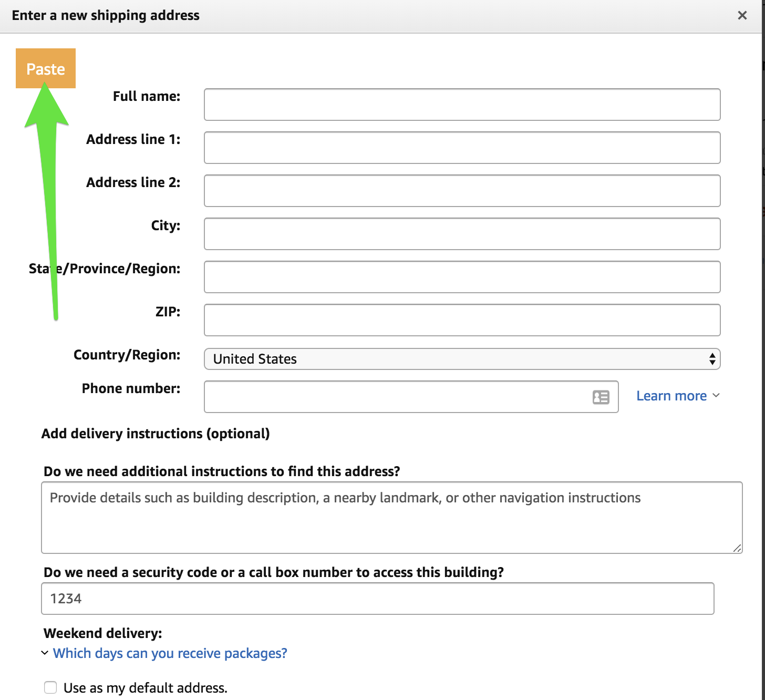Expand the Learn more link beside phone number
The width and height of the screenshot is (765, 700).
click(678, 396)
